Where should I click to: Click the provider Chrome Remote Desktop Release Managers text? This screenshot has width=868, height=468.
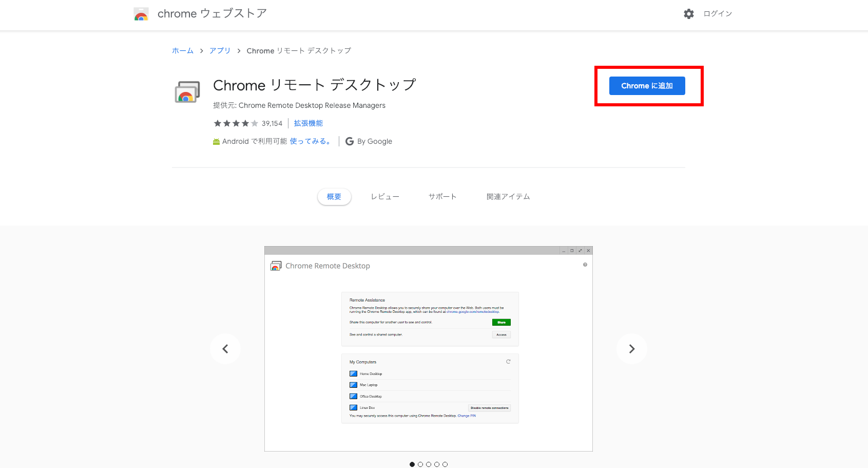(312, 105)
